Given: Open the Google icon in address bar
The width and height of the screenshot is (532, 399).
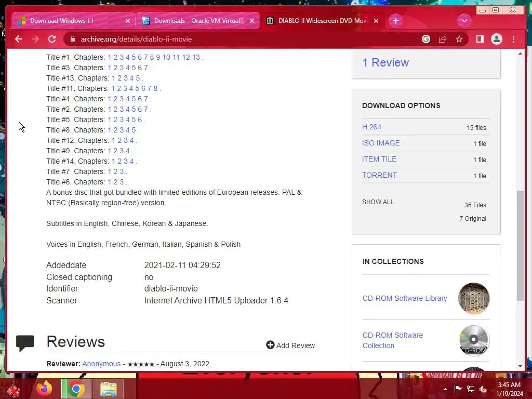Looking at the screenshot, I should click(426, 39).
